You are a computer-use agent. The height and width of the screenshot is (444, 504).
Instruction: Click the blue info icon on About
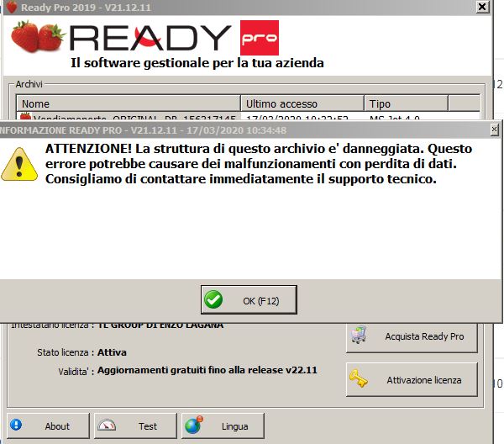tap(16, 425)
